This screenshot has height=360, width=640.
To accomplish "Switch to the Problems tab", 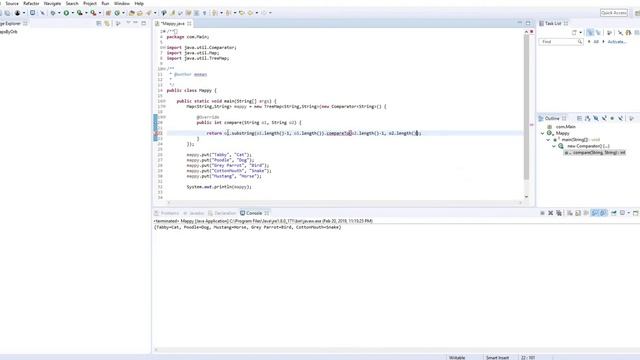I will click(x=167, y=213).
